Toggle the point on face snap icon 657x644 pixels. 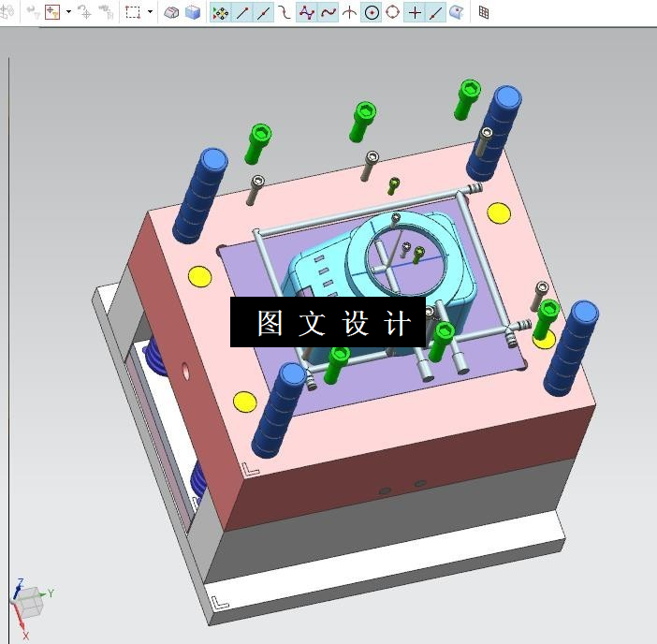457,12
